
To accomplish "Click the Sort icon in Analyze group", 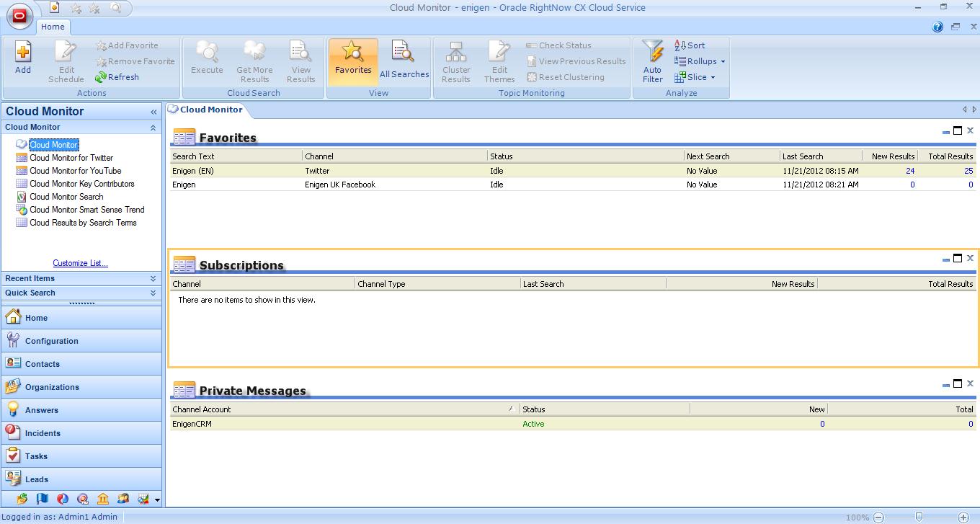I will point(680,45).
